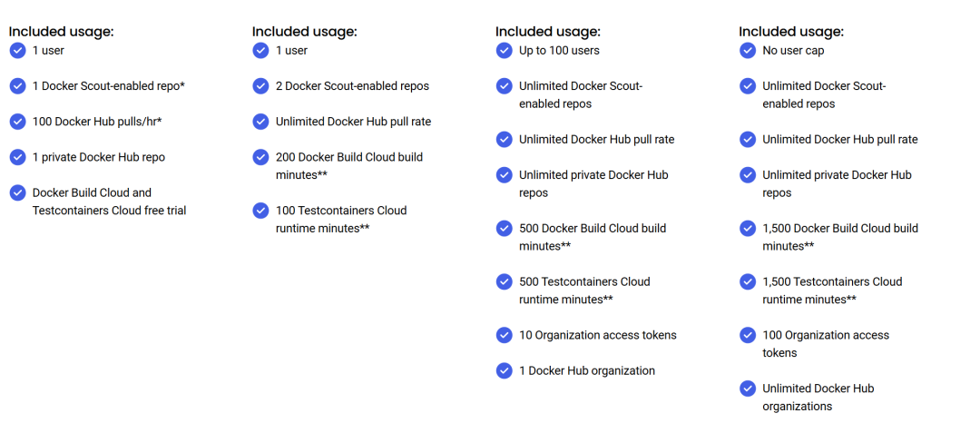
Task: Click "500 Docker Build Cloud build minutes" text
Action: point(592,237)
